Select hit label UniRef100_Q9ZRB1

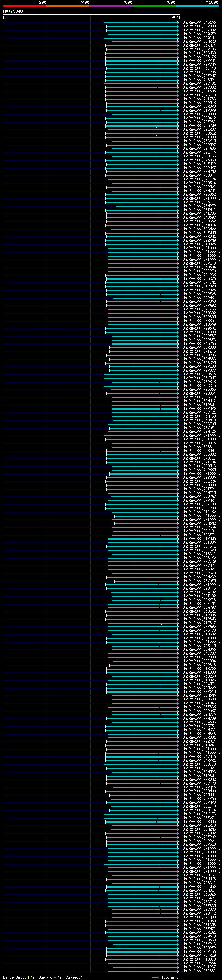(x=199, y=61)
